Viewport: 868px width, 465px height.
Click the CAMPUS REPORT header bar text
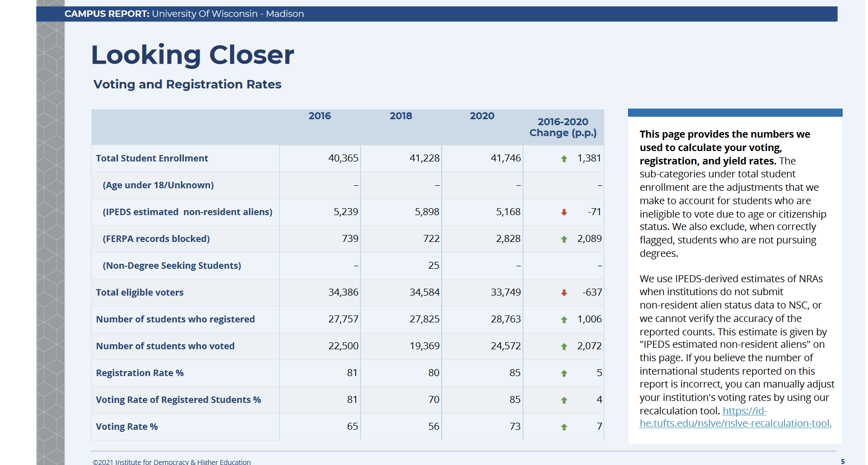click(184, 14)
